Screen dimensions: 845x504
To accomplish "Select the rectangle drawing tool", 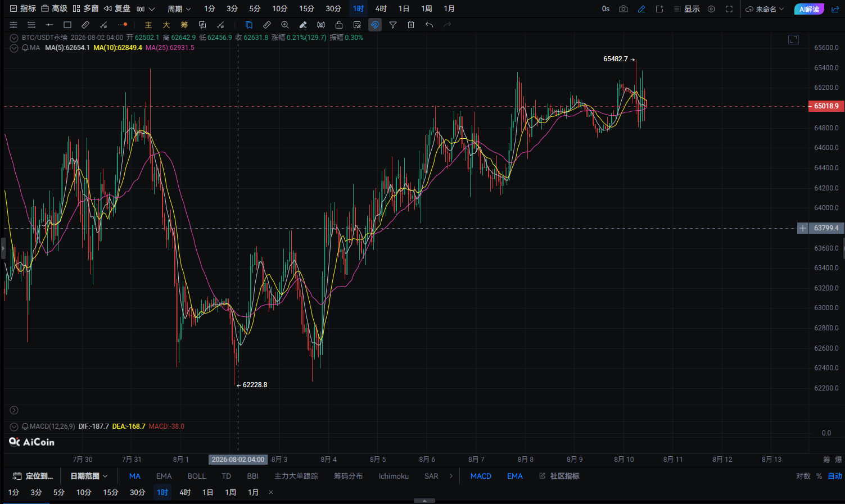I will [67, 25].
